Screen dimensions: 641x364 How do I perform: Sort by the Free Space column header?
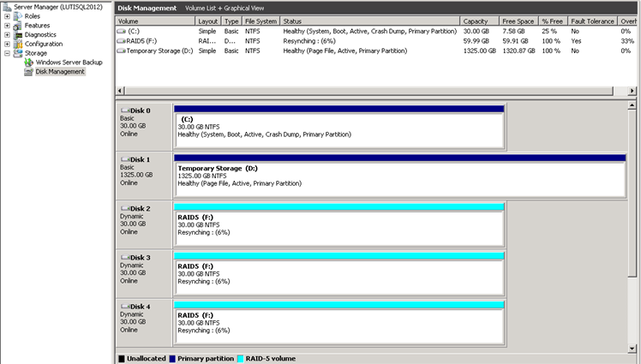pyautogui.click(x=519, y=21)
